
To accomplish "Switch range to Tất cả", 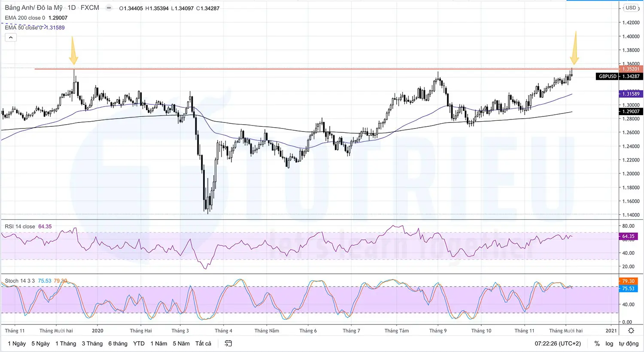I will pyautogui.click(x=203, y=343).
